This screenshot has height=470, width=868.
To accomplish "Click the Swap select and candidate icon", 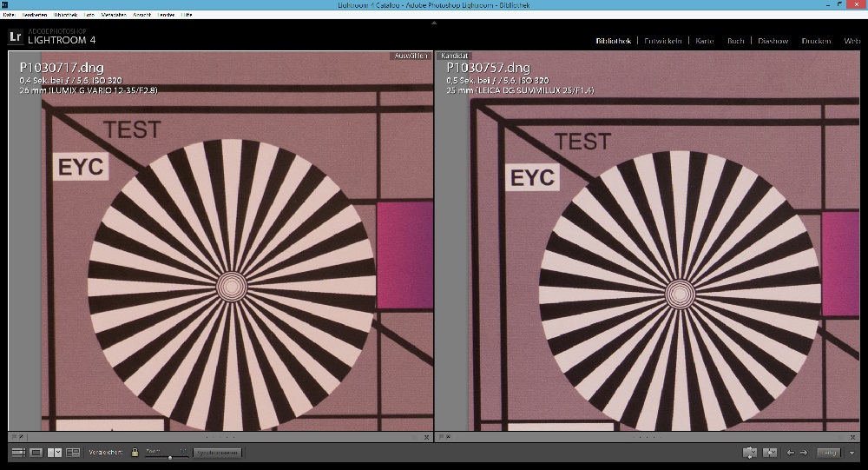I will pyautogui.click(x=750, y=453).
